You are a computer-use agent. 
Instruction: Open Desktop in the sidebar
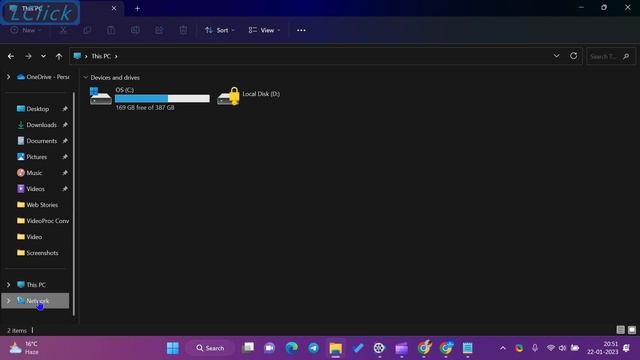[x=37, y=109]
